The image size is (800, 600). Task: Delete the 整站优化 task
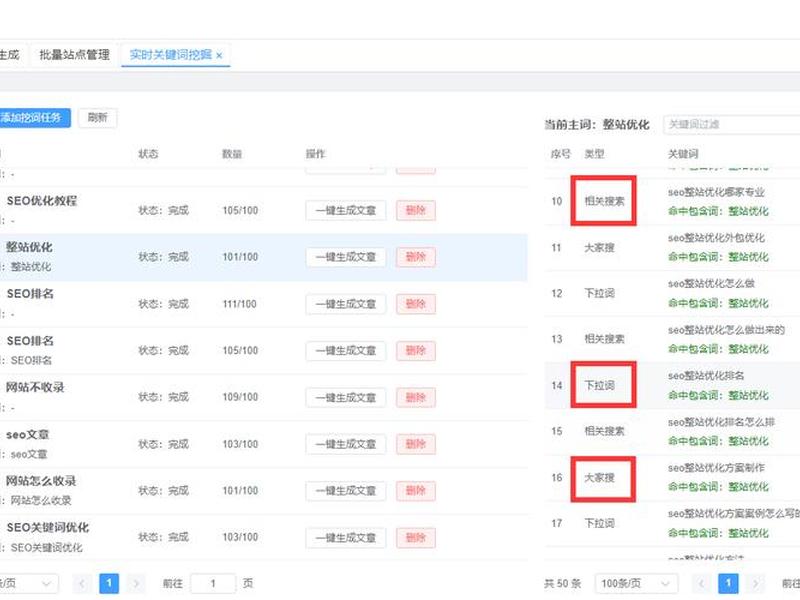point(416,257)
